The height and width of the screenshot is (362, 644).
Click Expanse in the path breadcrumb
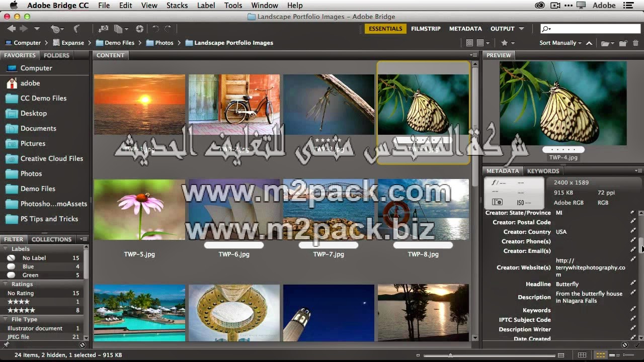[x=68, y=43]
